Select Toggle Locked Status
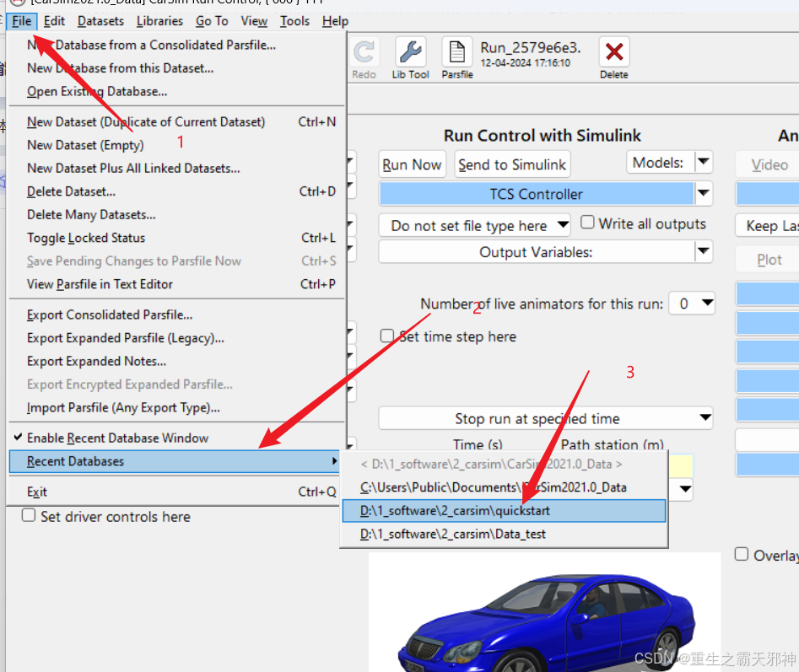This screenshot has width=799, height=672. click(x=176, y=238)
